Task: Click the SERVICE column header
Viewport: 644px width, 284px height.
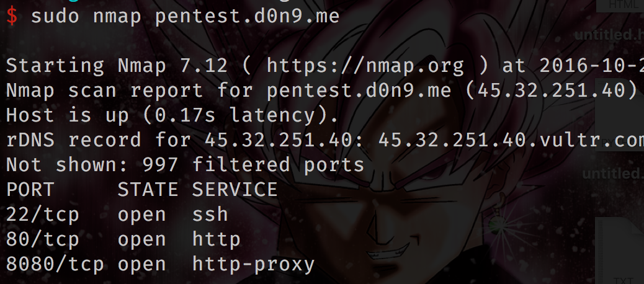Action: (x=235, y=190)
